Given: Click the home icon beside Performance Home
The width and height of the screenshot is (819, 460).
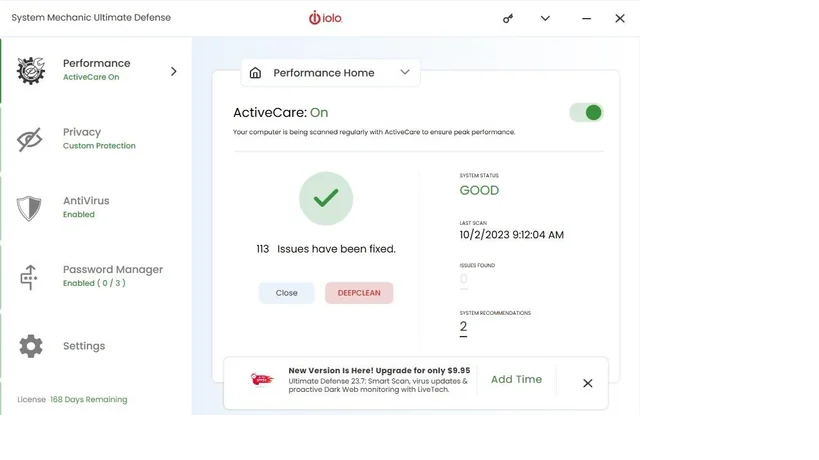Looking at the screenshot, I should click(x=255, y=73).
